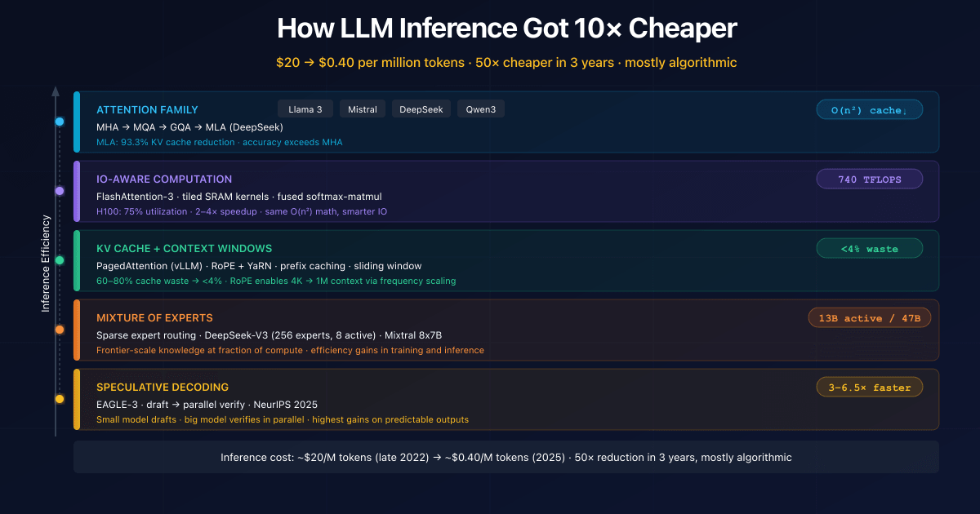Click the orange color bar of Mixture of Experts card
This screenshot has width=980, height=514.
pyautogui.click(x=76, y=330)
